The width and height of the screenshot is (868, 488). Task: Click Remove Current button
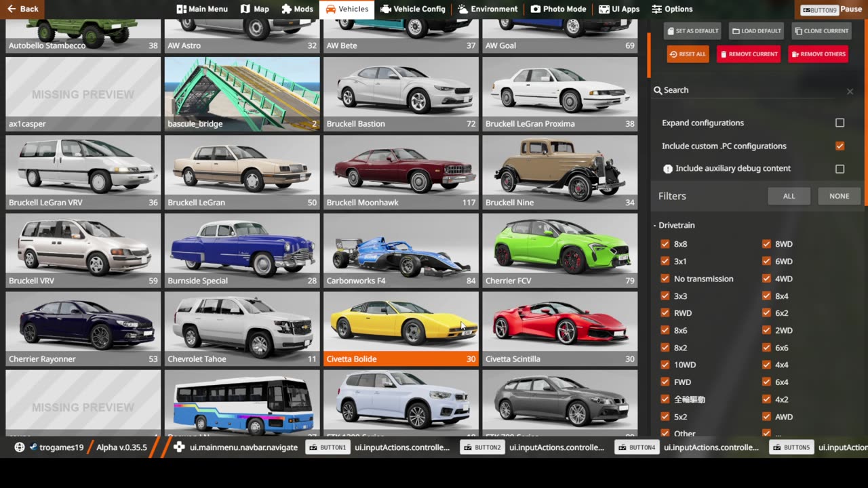[x=749, y=54]
